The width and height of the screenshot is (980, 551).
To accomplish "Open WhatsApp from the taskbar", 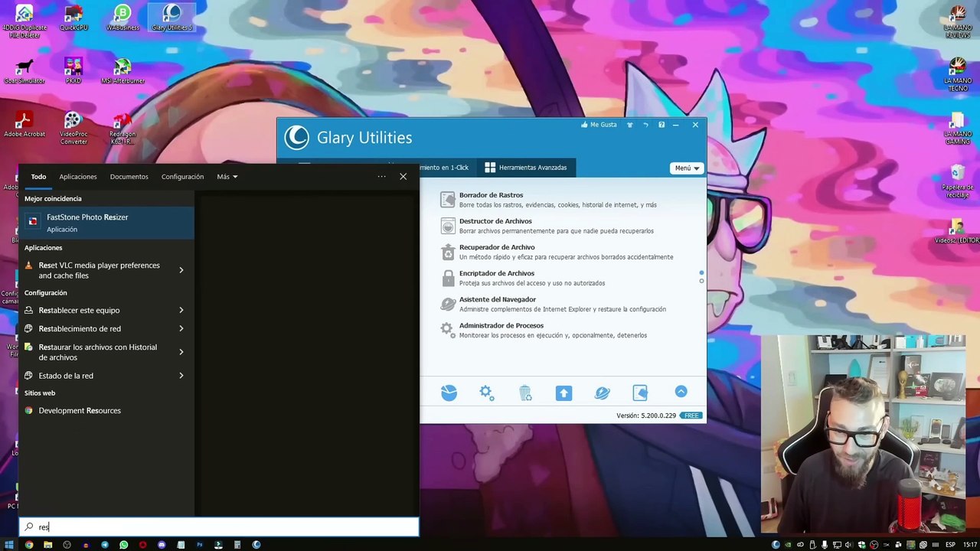I will 123,545.
